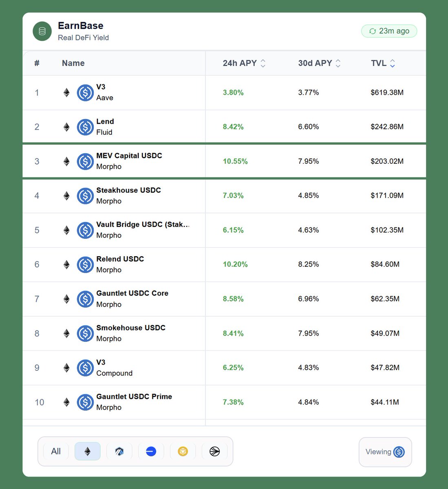Click Ethereum icon in Smokehouse USDC row
Viewport: 448px width, 489px height.
coord(66,333)
